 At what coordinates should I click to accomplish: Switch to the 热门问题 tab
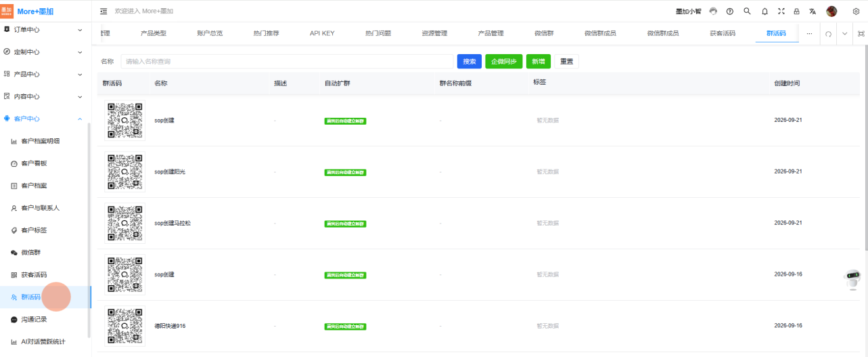click(378, 33)
